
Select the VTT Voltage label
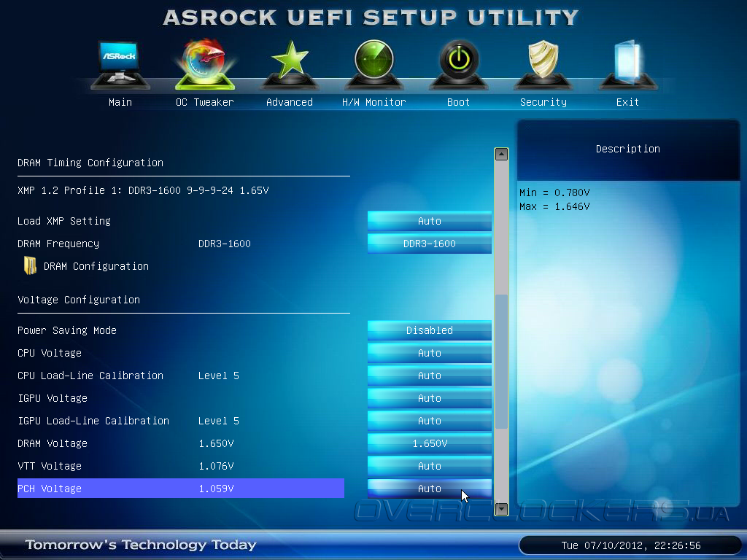(50, 466)
